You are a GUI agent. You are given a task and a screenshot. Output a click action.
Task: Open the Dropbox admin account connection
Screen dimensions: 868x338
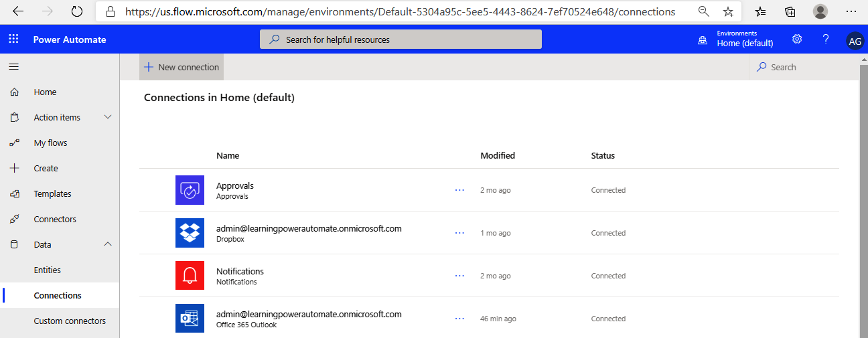tap(309, 228)
